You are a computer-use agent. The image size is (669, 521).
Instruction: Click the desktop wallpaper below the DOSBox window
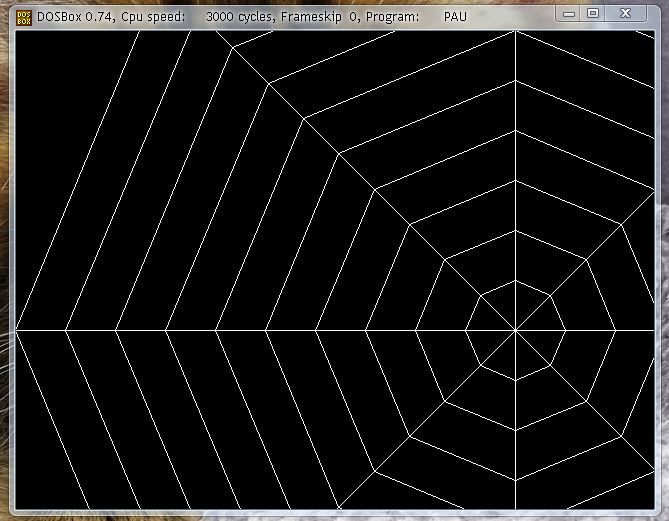(x=300, y=515)
